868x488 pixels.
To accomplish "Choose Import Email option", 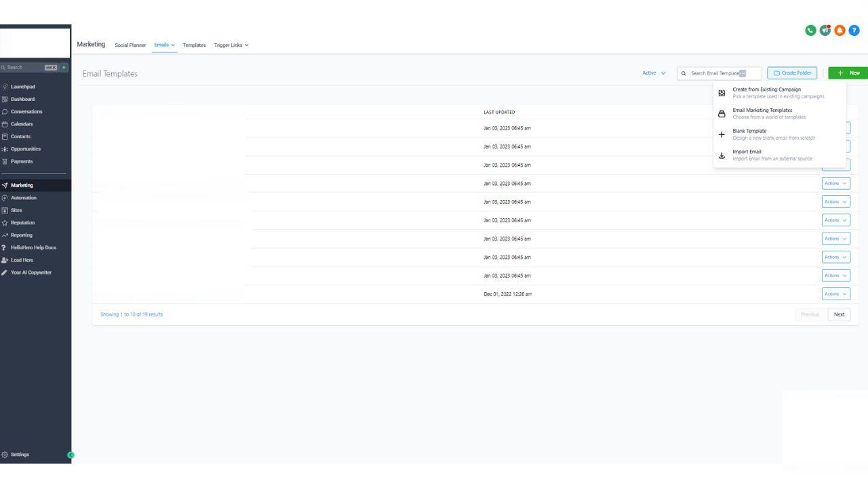I will coord(779,155).
